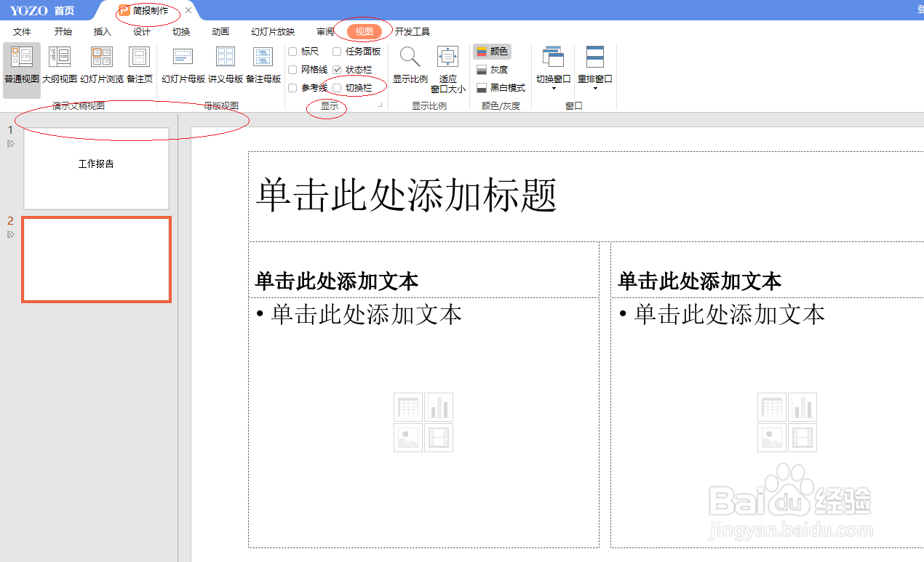Click the Arrange Windows (重排窗口) icon

click(x=595, y=57)
